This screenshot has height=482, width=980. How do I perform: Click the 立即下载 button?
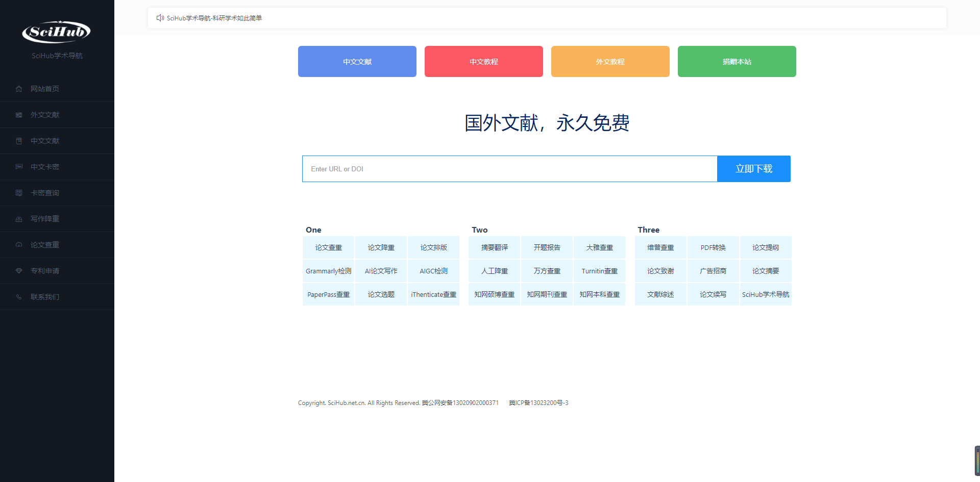point(754,169)
